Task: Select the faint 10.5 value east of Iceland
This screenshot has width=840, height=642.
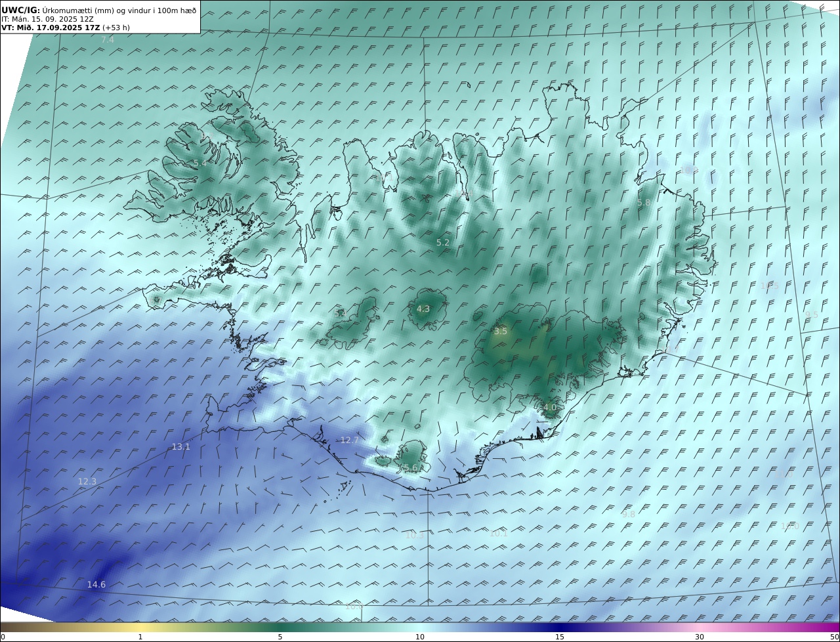Action: [x=770, y=286]
